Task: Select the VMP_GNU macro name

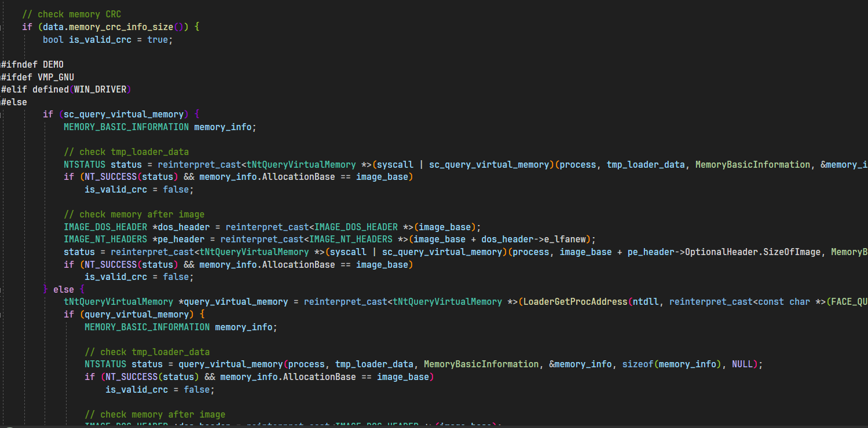Action: [56, 77]
